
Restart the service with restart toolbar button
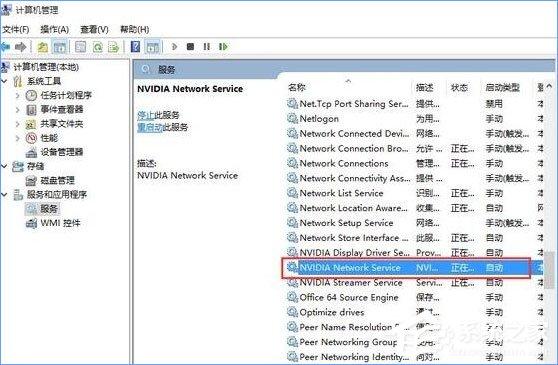[223, 47]
